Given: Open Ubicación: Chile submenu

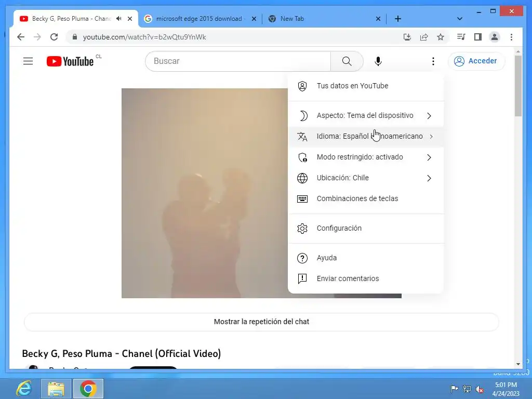Looking at the screenshot, I should (366, 178).
